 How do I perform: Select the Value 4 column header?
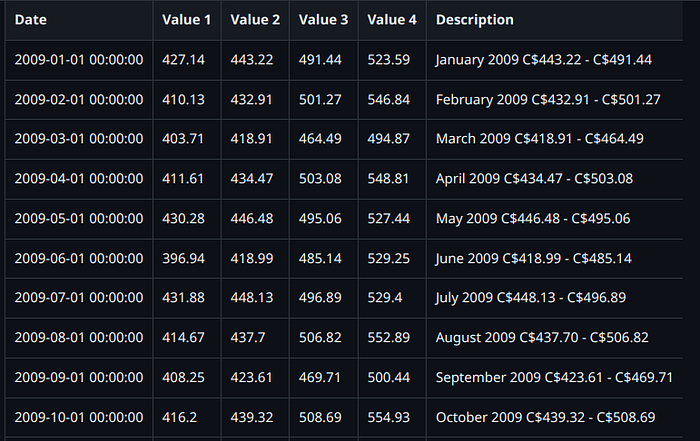tap(392, 20)
